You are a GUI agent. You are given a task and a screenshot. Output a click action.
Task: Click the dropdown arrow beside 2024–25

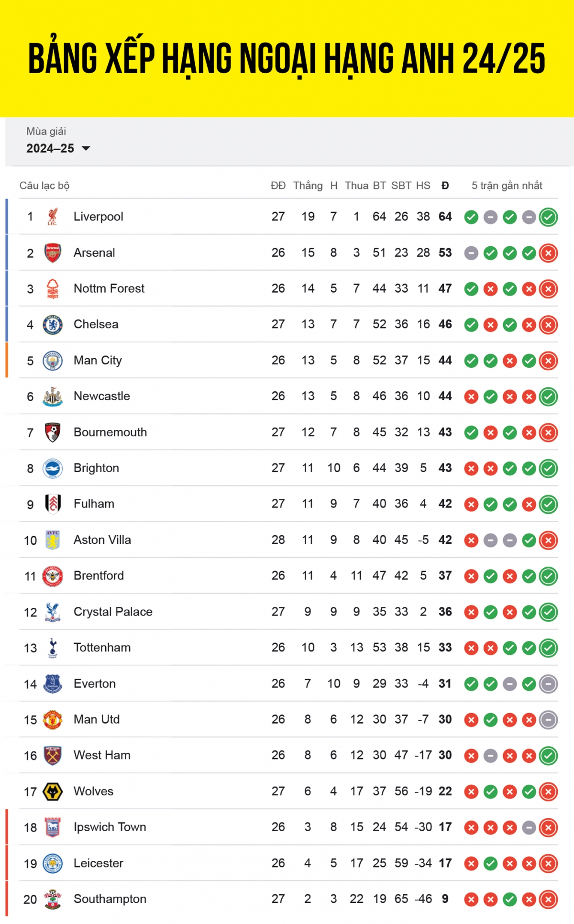pyautogui.click(x=86, y=148)
